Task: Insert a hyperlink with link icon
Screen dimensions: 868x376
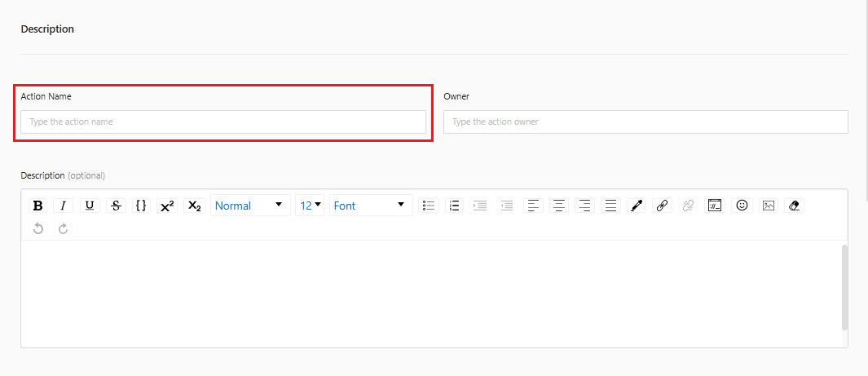Action: pos(663,206)
